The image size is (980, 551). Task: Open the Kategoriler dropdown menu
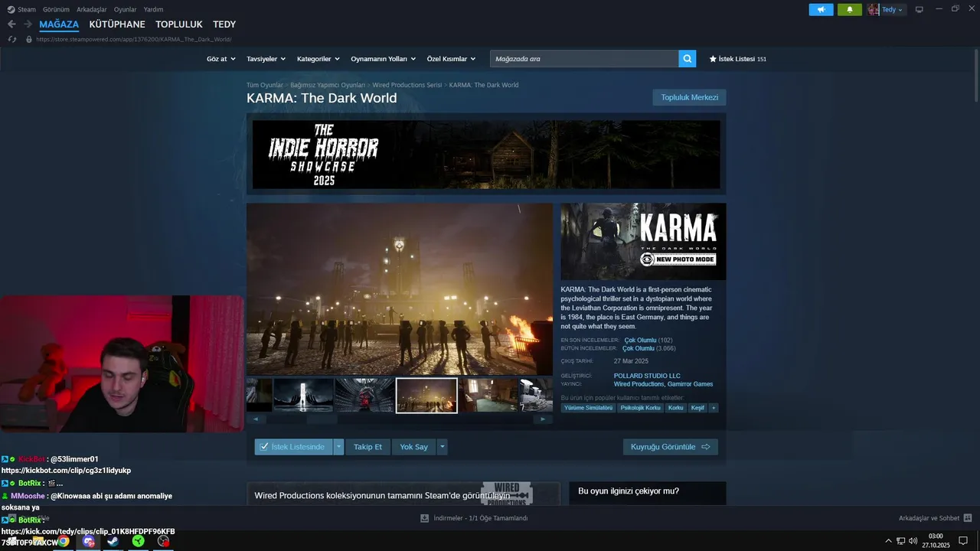click(x=318, y=59)
